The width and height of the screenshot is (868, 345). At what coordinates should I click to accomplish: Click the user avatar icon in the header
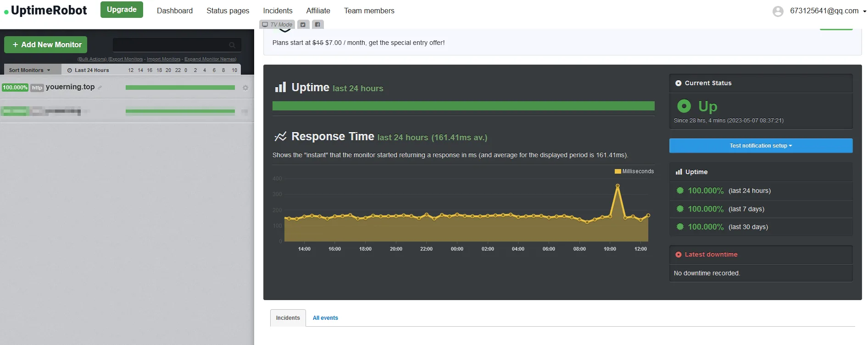[778, 11]
